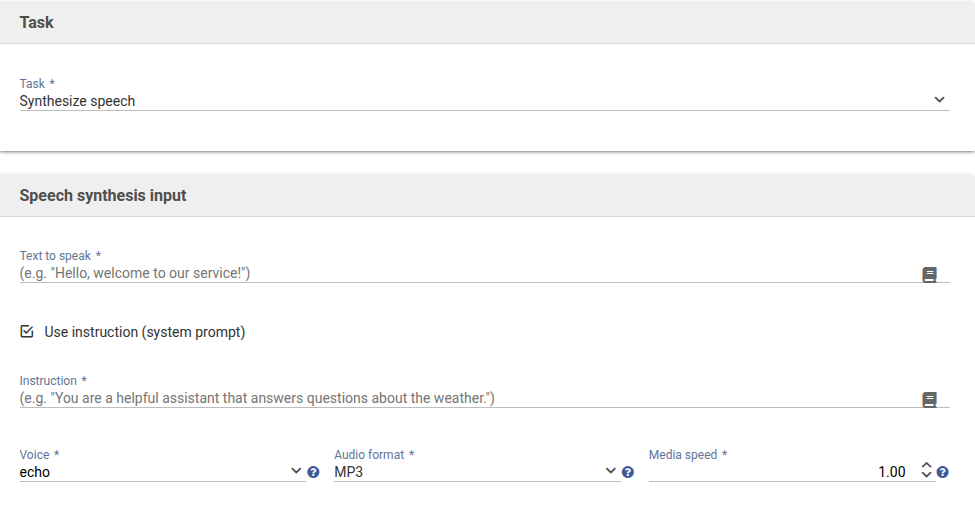Image resolution: width=975 pixels, height=521 pixels.
Task: Click the echo voice selection
Action: (35, 472)
